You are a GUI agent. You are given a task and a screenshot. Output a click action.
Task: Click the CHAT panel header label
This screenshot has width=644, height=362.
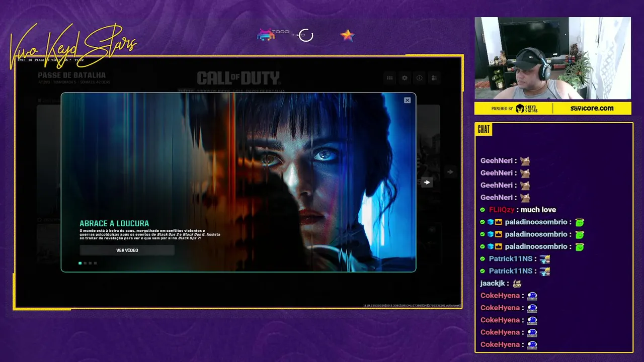click(x=484, y=129)
